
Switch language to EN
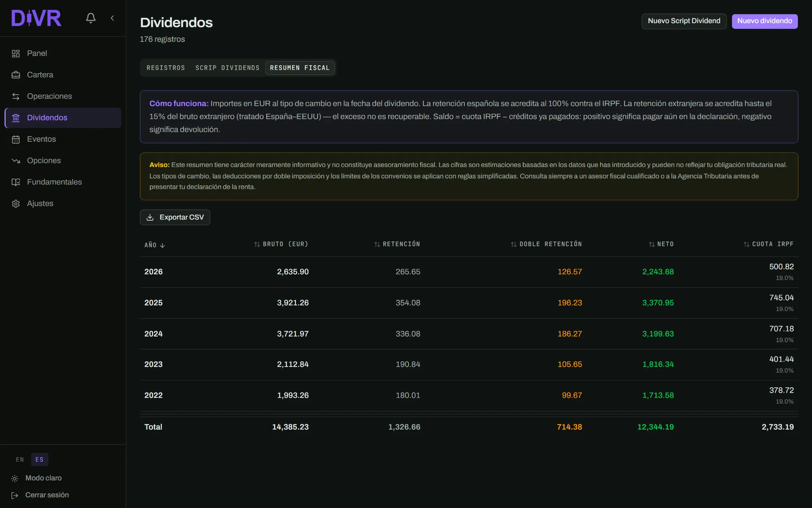pos(20,460)
